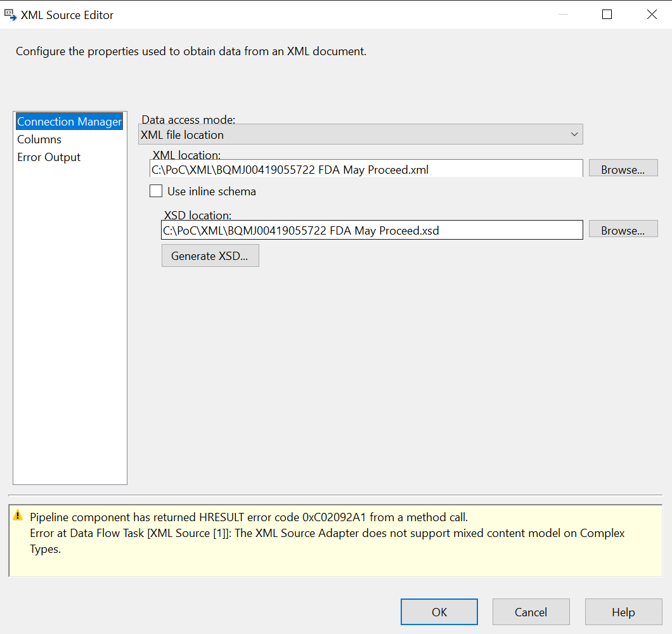
Task: Click inside the XML location text field
Action: (x=366, y=169)
